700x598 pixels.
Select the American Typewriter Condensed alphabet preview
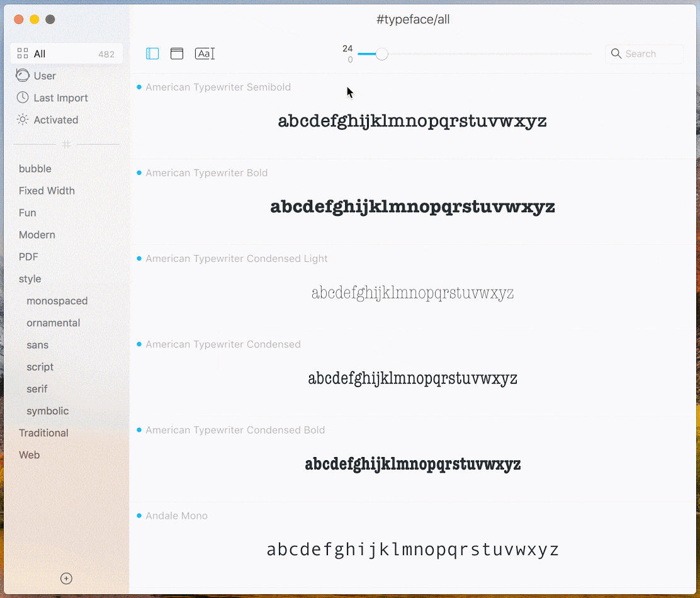coord(412,378)
